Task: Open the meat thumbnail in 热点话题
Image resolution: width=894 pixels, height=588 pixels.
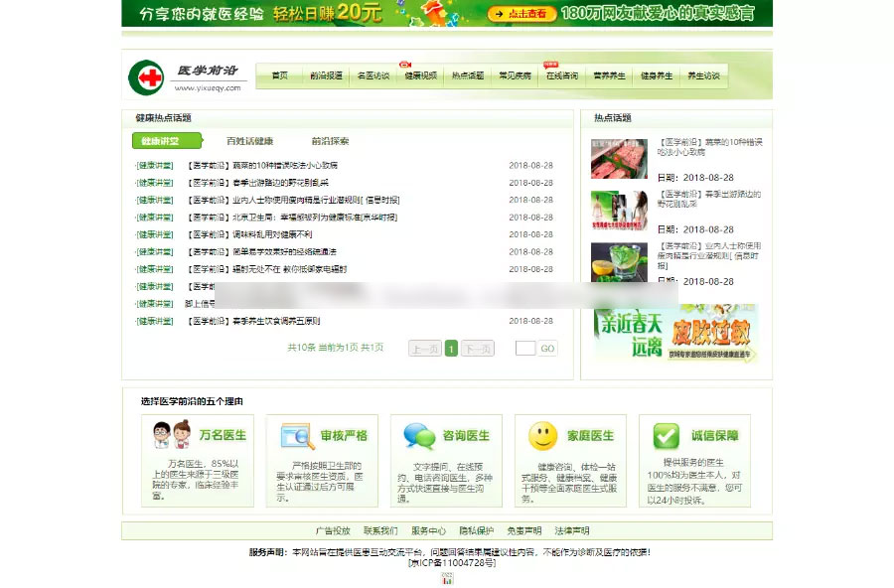Action: pos(619,159)
